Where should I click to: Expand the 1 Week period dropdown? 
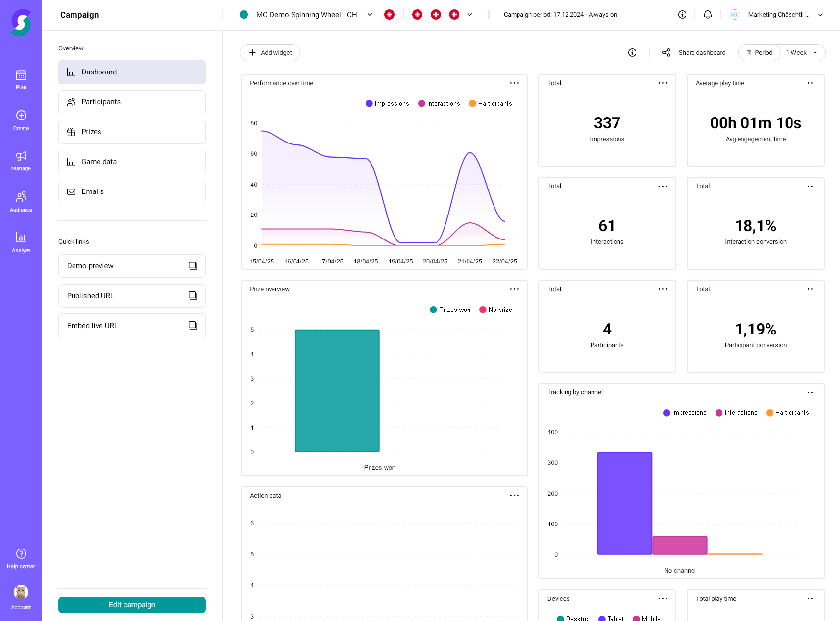801,52
